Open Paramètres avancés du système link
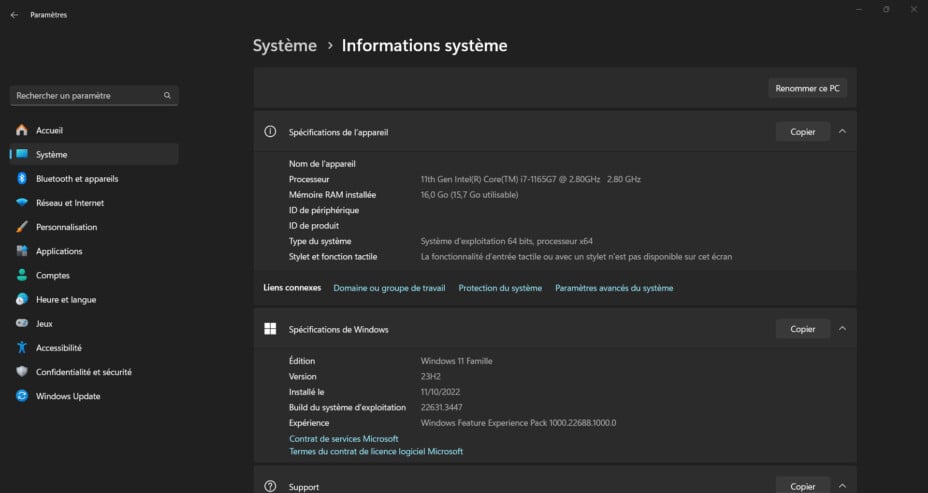This screenshot has height=493, width=928. click(614, 288)
